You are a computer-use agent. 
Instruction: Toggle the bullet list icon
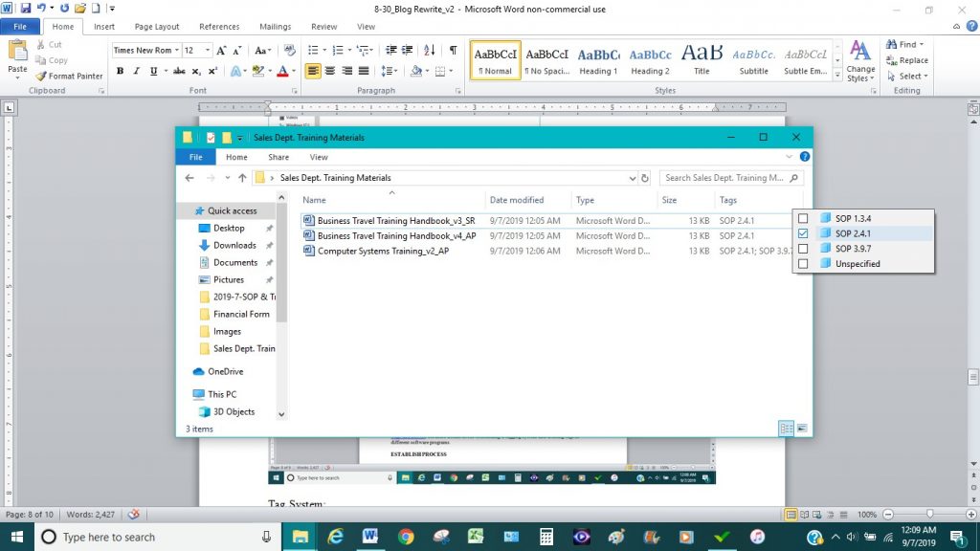[313, 50]
